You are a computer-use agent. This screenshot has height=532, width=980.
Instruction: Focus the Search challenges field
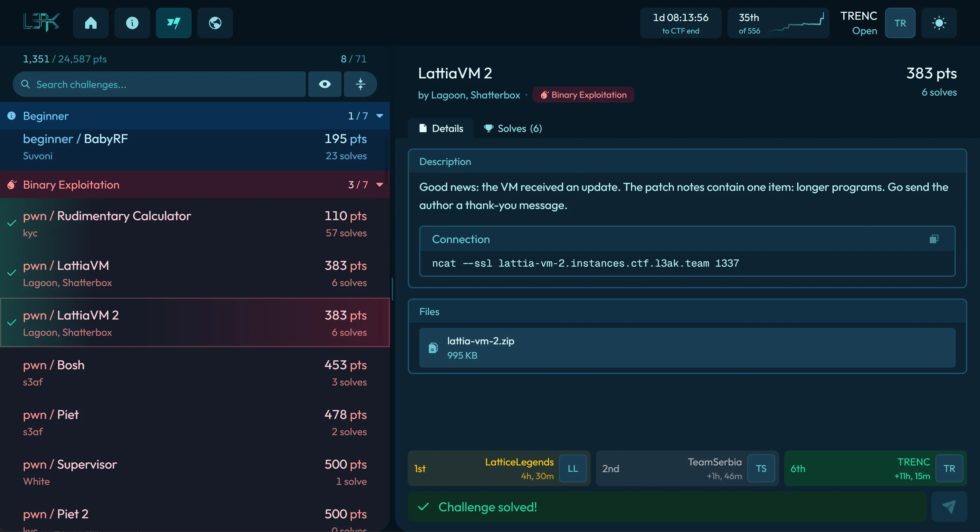point(159,84)
